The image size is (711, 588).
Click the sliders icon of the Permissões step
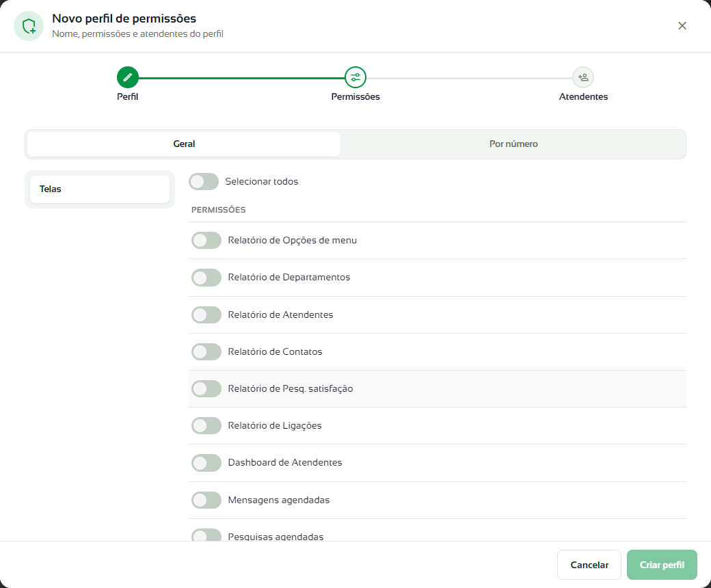pyautogui.click(x=355, y=77)
